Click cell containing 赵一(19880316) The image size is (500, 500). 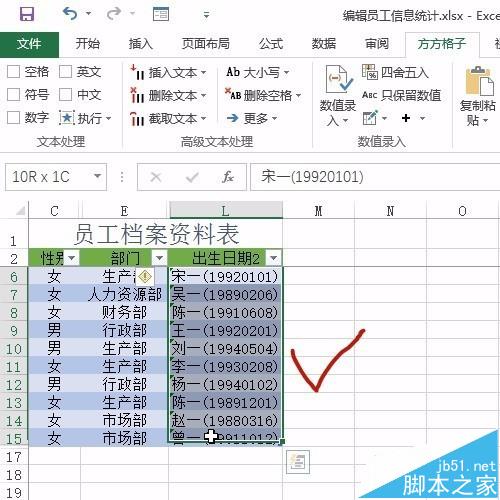pyautogui.click(x=225, y=421)
